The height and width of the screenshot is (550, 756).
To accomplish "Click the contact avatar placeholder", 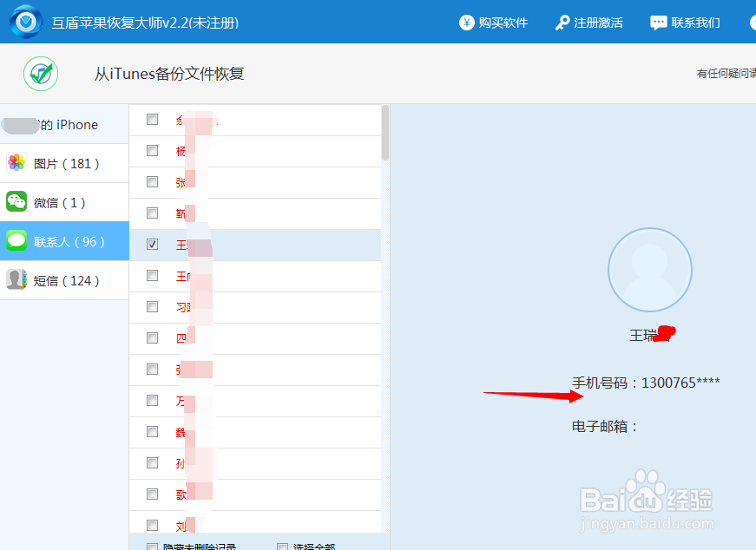I will pyautogui.click(x=649, y=270).
